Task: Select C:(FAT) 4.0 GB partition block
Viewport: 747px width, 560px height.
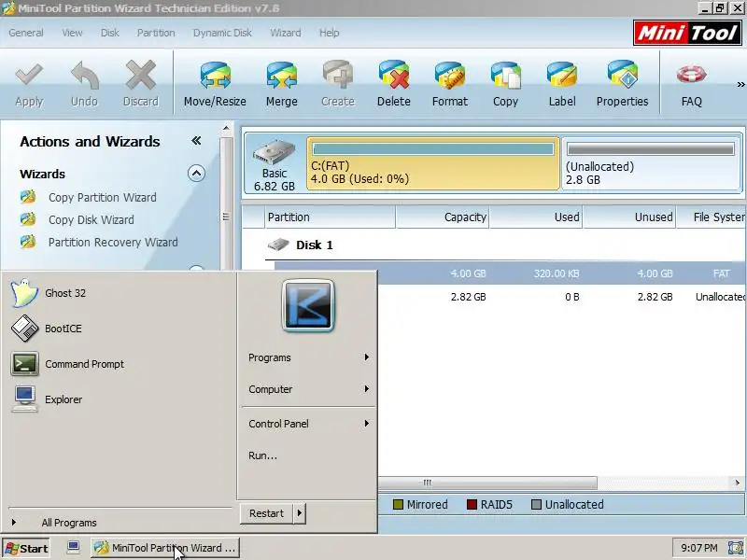Action: pos(433,164)
